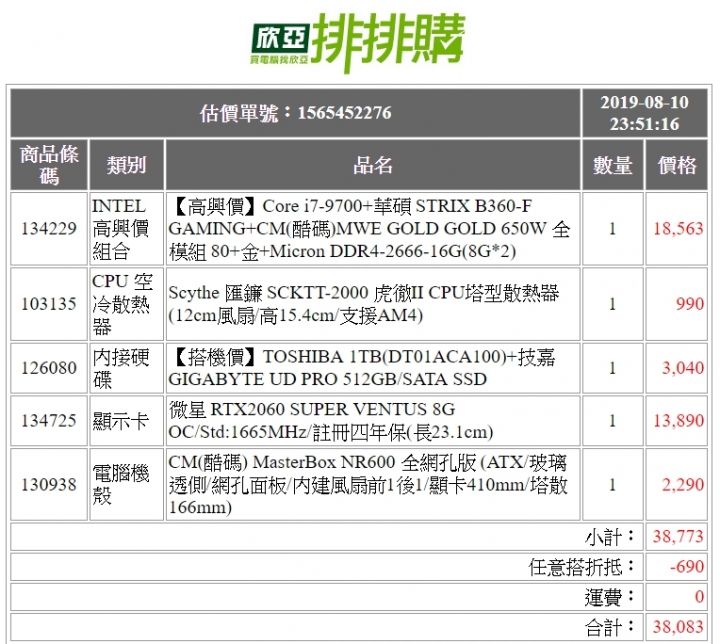Click the discount value -690

687,567
